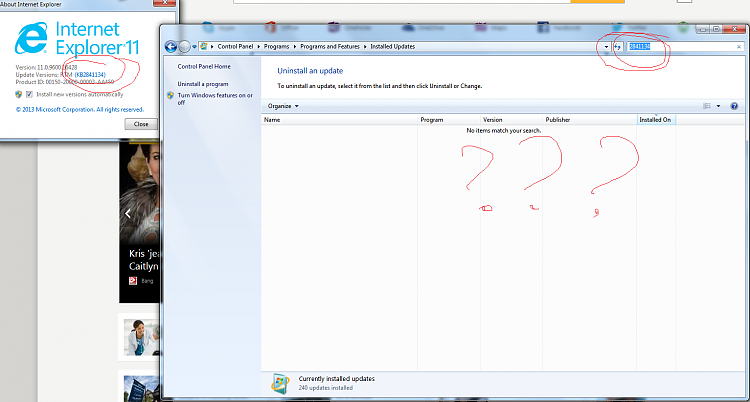Click the Internet Explorer logo in About dialog
Screen dimensions: 750x402
[x=31, y=38]
